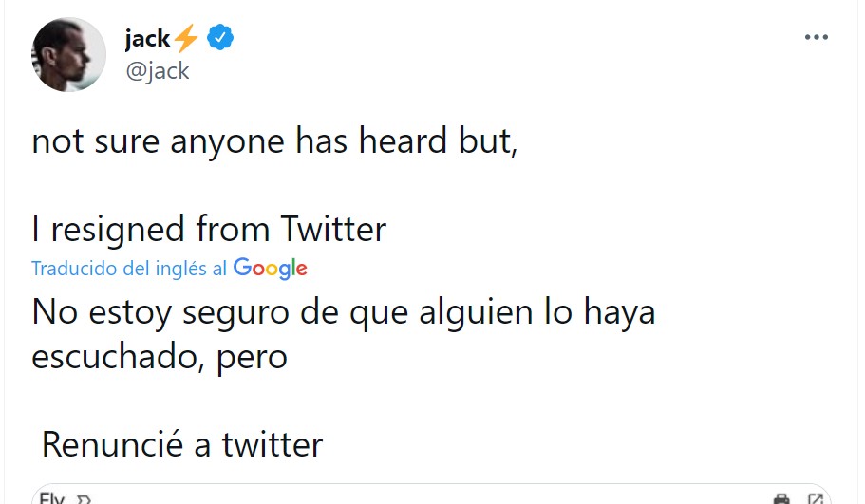This screenshot has width=865, height=504.
Task: Click the "Traducido del inglés al" label
Action: [x=129, y=269]
